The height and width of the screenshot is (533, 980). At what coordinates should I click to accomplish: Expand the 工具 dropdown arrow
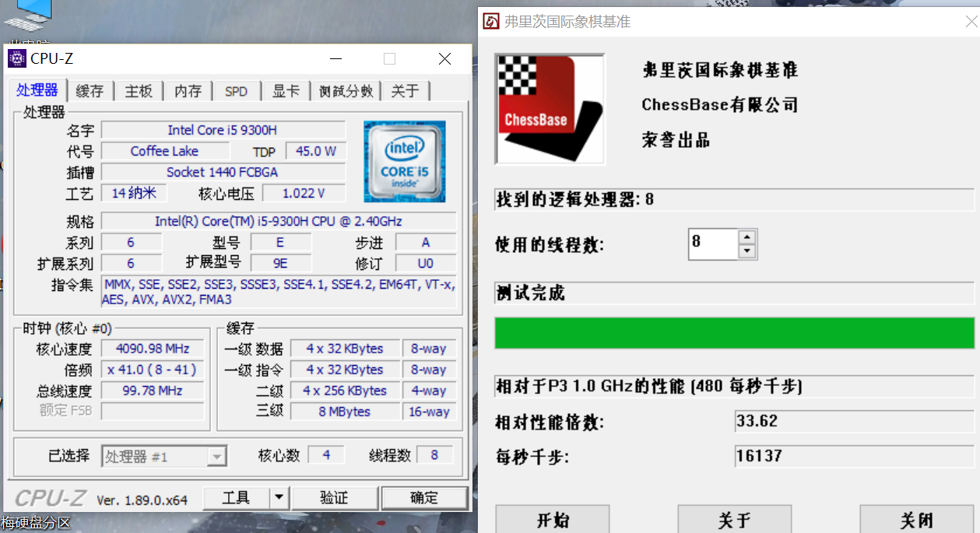pos(279,498)
